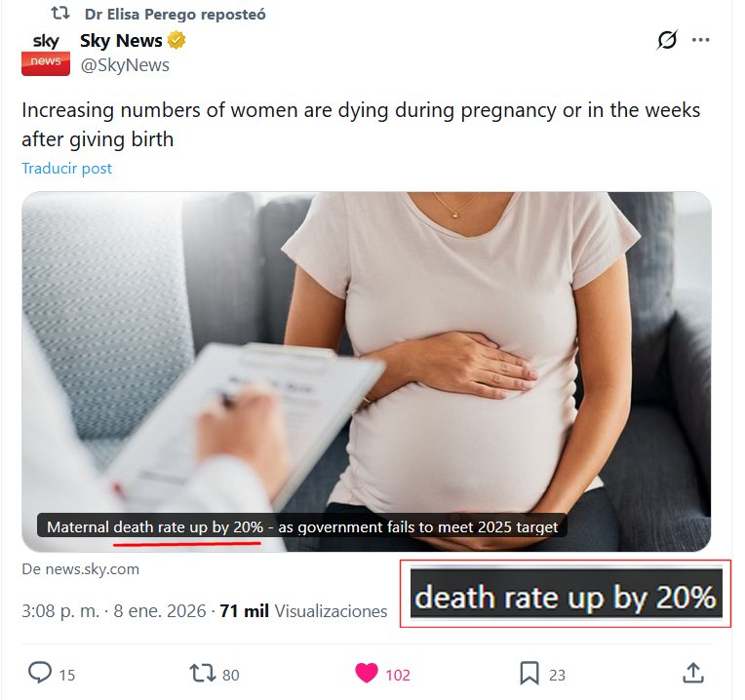
Task: Unlike the post with pink heart
Action: point(367,673)
